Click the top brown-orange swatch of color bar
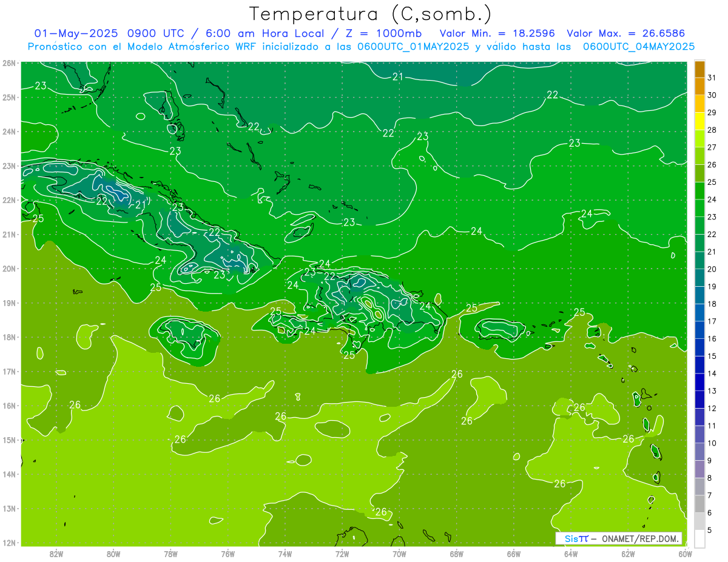The width and height of the screenshot is (728, 562). coord(699,69)
